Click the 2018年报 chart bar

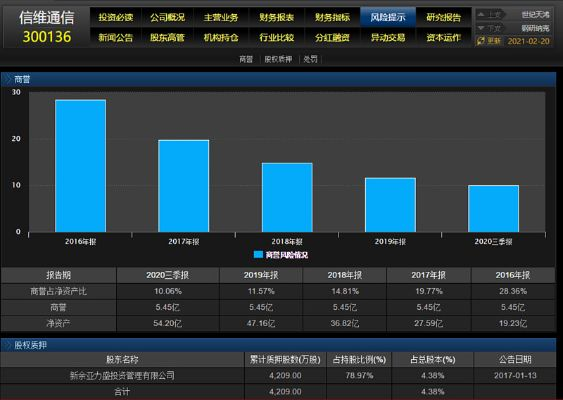287,197
